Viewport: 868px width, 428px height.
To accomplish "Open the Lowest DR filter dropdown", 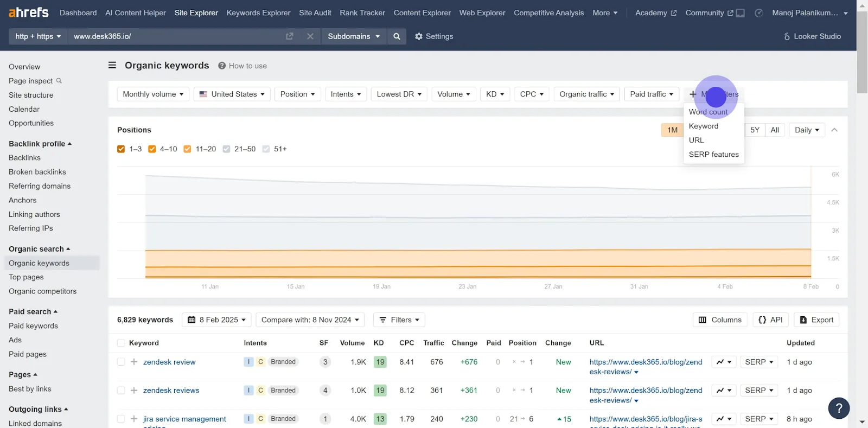I will (399, 94).
